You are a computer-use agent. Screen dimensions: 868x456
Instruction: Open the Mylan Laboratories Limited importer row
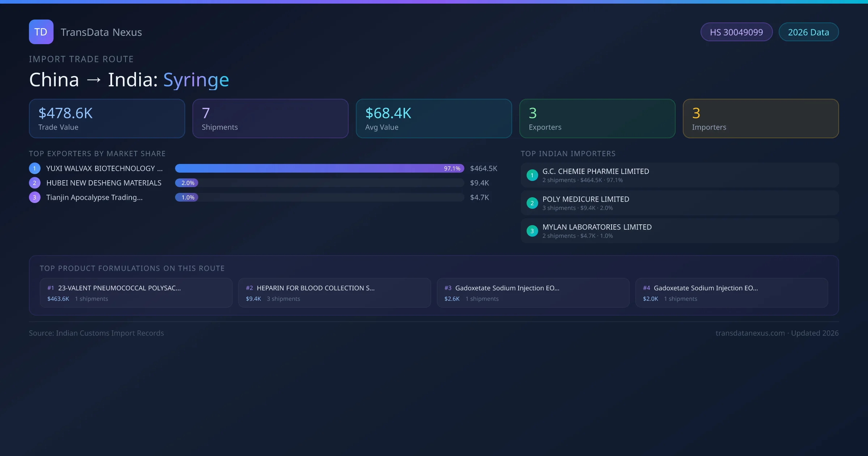679,231
